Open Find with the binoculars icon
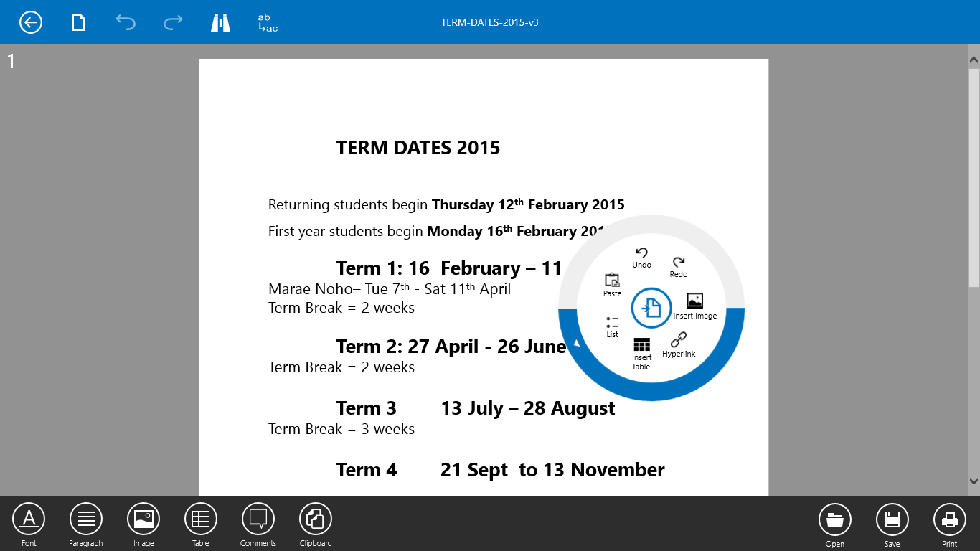Viewport: 980px width, 551px height. (220, 22)
